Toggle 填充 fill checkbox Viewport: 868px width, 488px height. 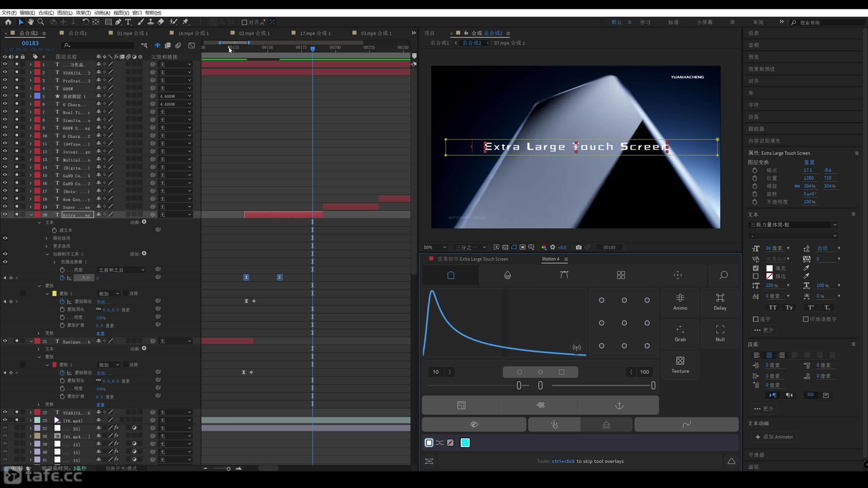pos(756,268)
